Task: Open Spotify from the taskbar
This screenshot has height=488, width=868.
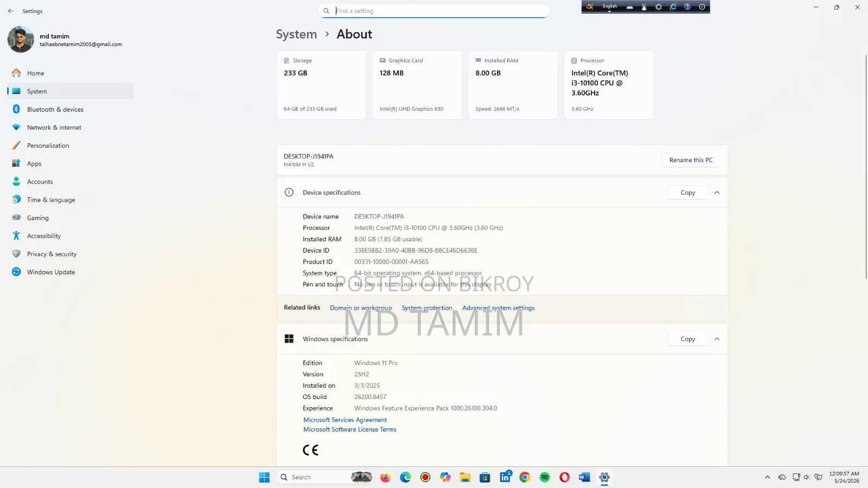Action: click(x=545, y=477)
